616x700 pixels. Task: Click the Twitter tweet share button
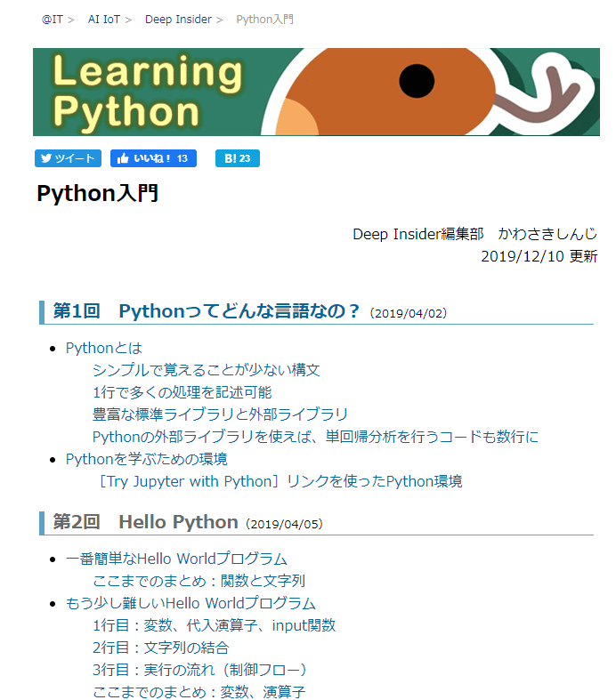(68, 158)
